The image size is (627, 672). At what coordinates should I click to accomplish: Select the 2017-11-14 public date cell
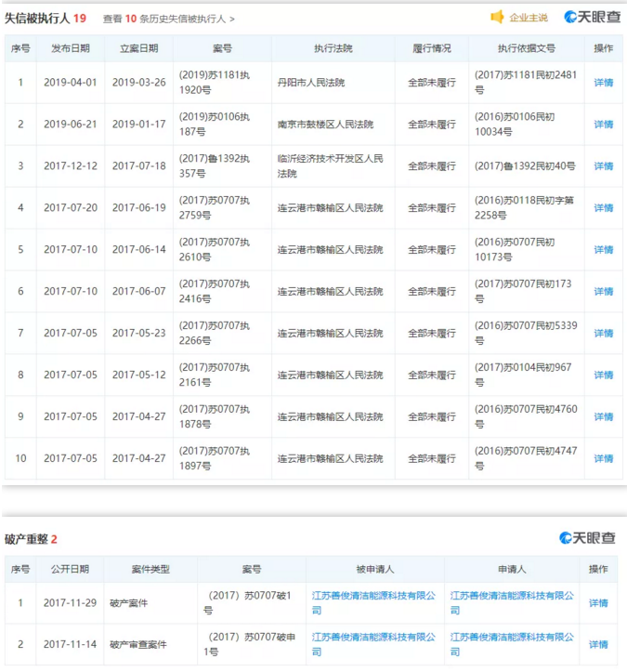[70, 644]
